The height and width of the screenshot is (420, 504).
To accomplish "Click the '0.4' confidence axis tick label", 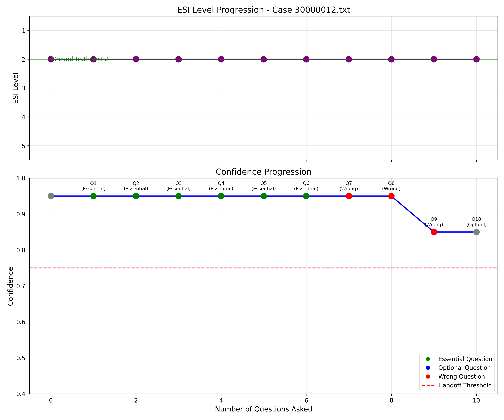I will 21,394.
